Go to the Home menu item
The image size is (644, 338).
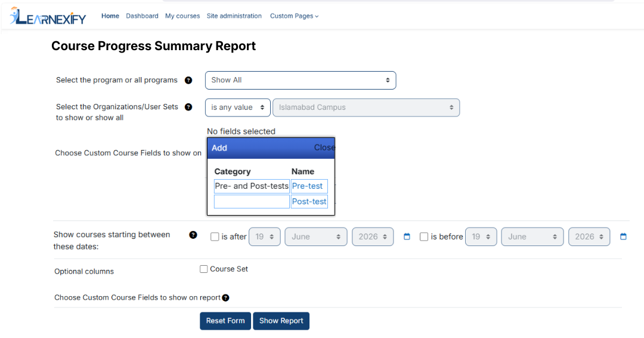(x=110, y=16)
